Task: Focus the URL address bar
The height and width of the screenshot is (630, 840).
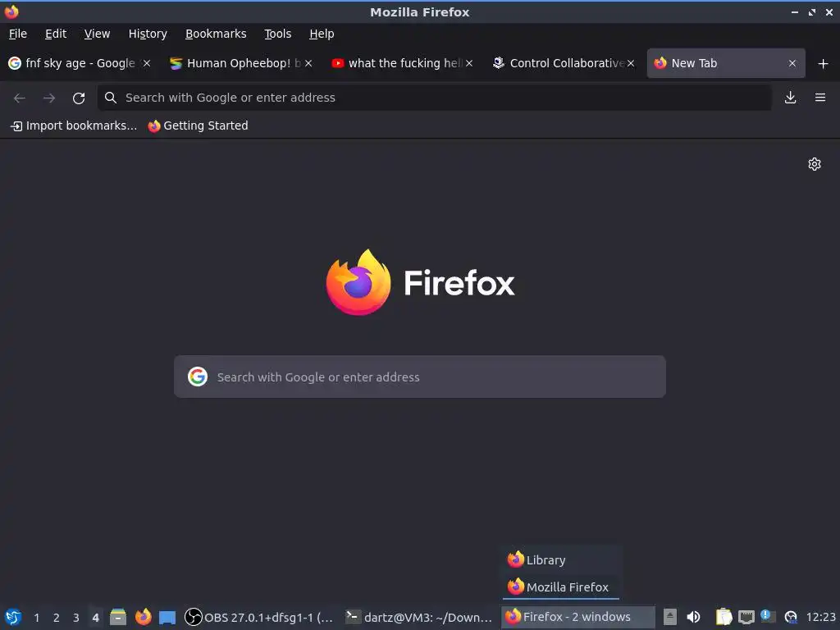Action: point(435,98)
